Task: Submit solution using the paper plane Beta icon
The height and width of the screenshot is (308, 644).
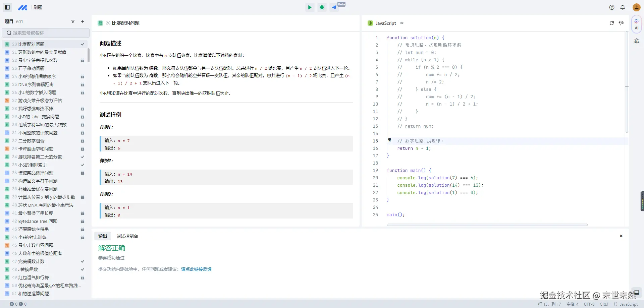Action: pyautogui.click(x=334, y=7)
